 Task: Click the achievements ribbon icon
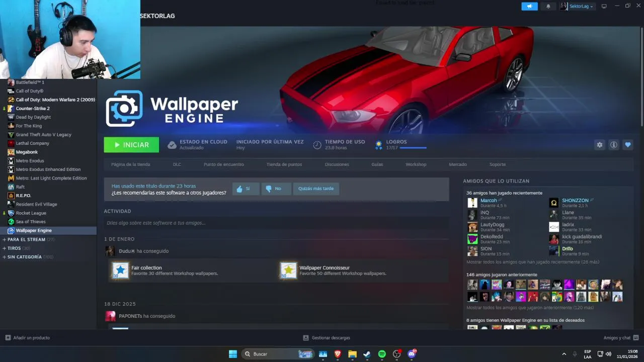click(379, 145)
